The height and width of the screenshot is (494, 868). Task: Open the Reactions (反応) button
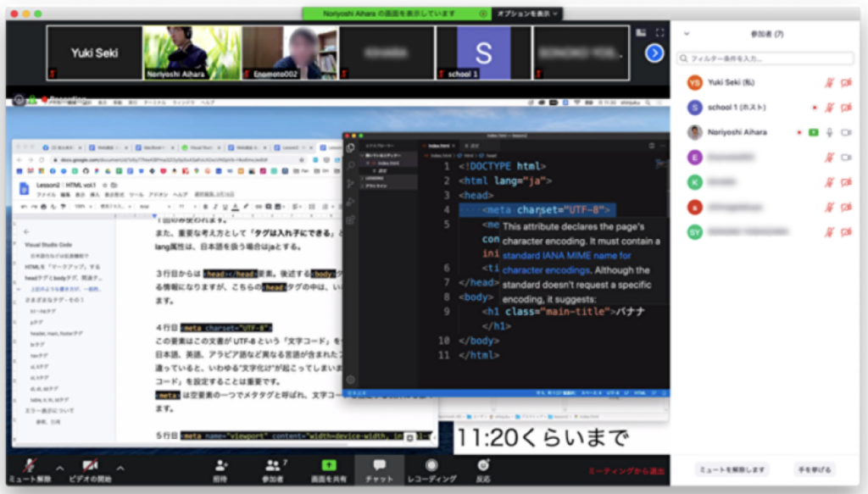pyautogui.click(x=483, y=470)
